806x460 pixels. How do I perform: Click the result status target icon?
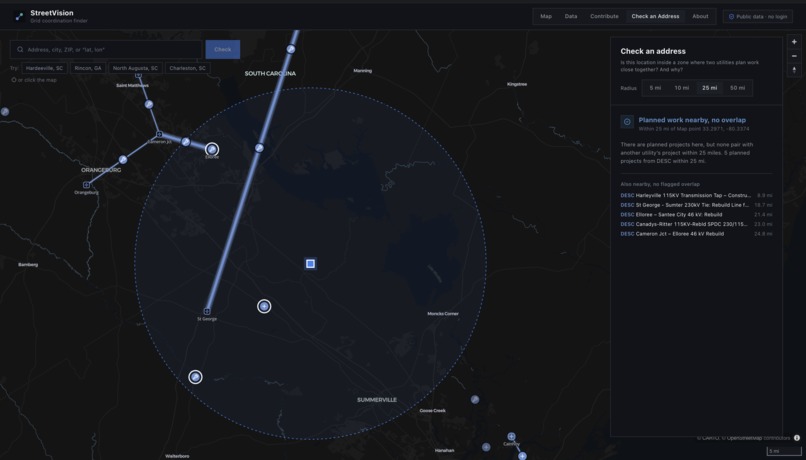pyautogui.click(x=627, y=121)
